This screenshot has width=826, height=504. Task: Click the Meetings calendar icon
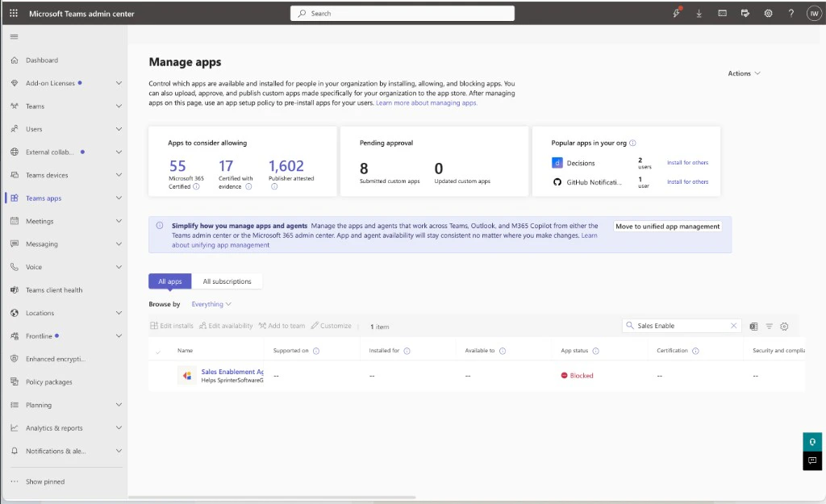click(15, 221)
